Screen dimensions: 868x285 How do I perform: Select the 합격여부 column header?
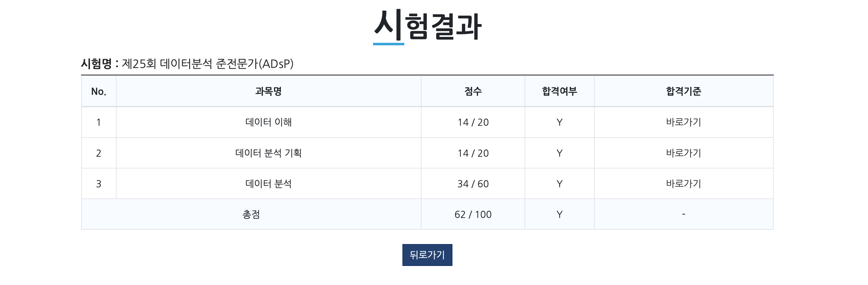click(559, 91)
